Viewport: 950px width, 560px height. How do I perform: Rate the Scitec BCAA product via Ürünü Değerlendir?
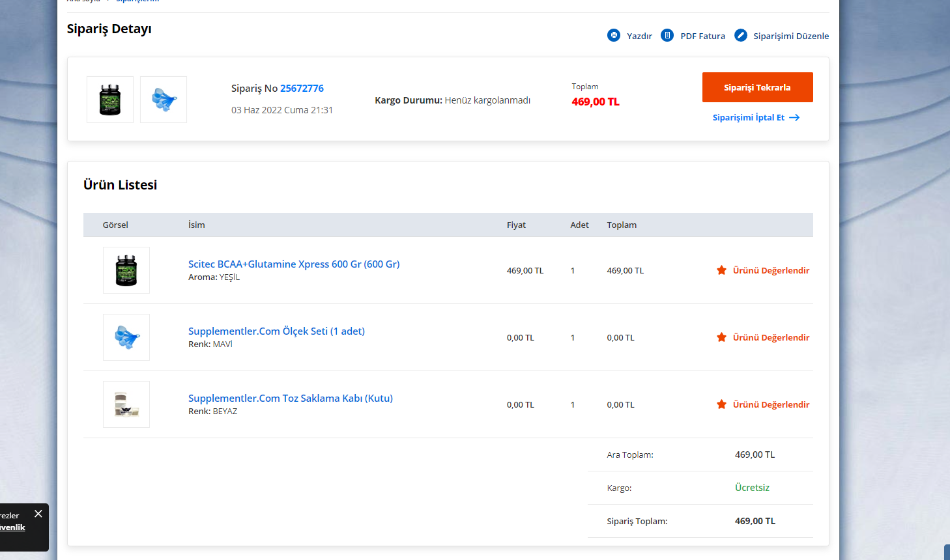click(771, 270)
